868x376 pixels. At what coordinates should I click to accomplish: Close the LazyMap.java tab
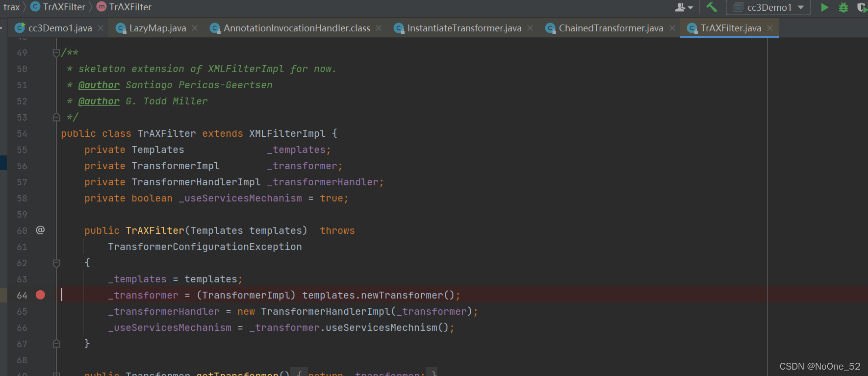point(195,28)
